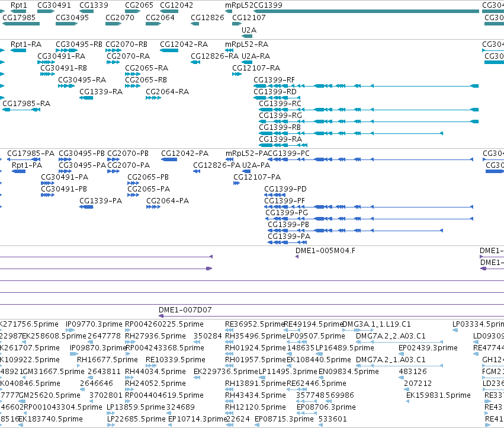504x428 pixels.
Task: Click protein CG1399-PD
Action: [285, 189]
